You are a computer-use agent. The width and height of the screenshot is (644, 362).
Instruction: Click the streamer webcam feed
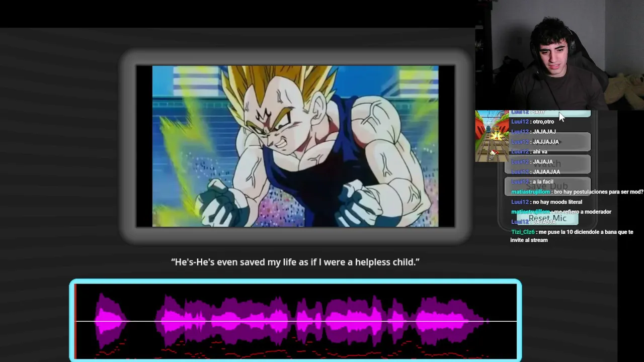tap(559, 55)
